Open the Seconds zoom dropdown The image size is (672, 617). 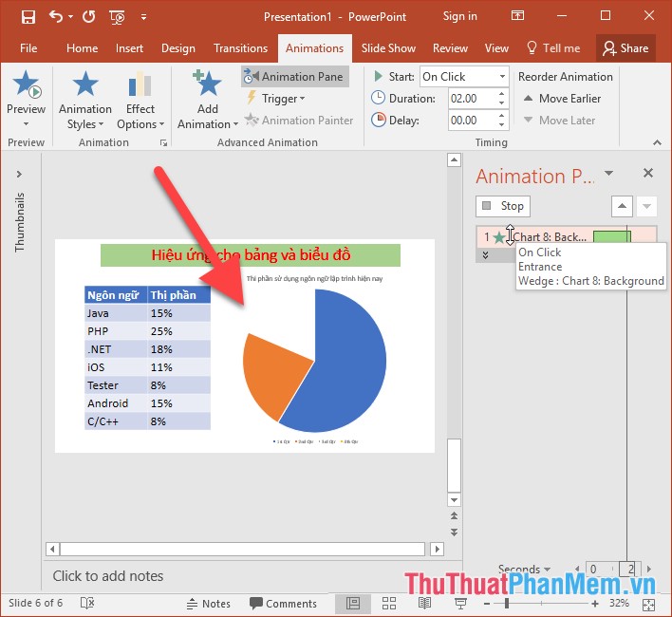[x=524, y=569]
